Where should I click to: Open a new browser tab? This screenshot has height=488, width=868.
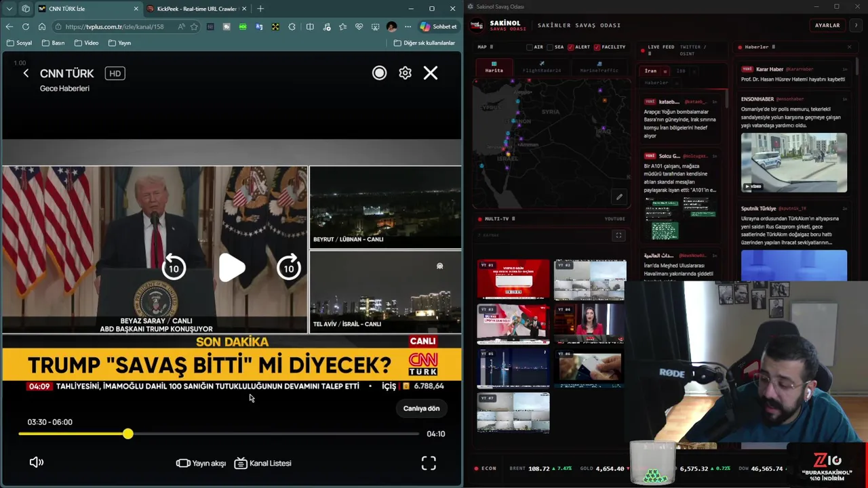260,9
